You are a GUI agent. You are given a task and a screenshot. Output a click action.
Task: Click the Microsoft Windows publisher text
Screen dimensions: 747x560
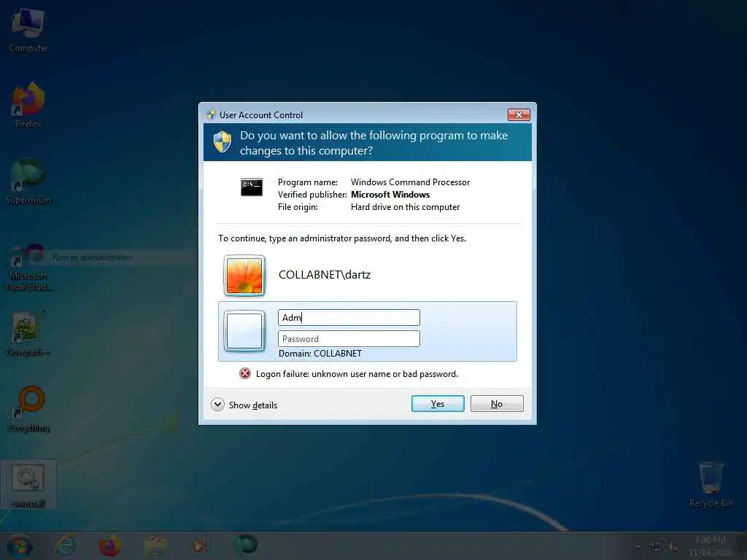click(390, 194)
